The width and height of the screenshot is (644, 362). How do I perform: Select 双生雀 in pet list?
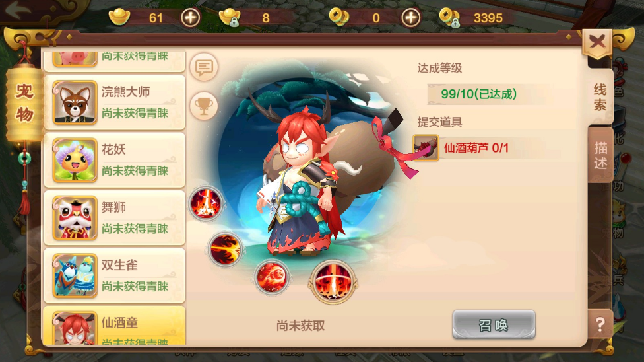115,275
